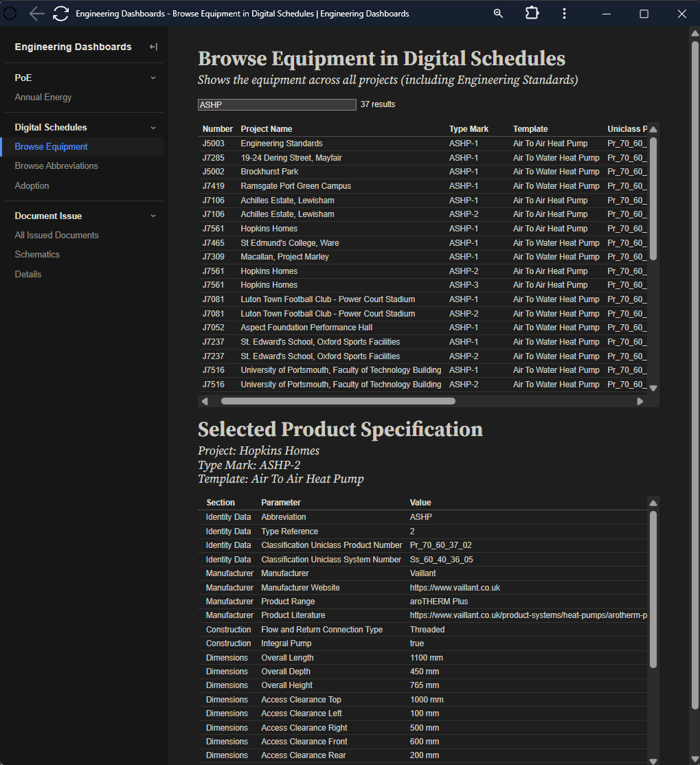Viewport: 700px width, 765px height.
Task: Select the Ramsgate Port Green Campus row
Action: point(295,186)
